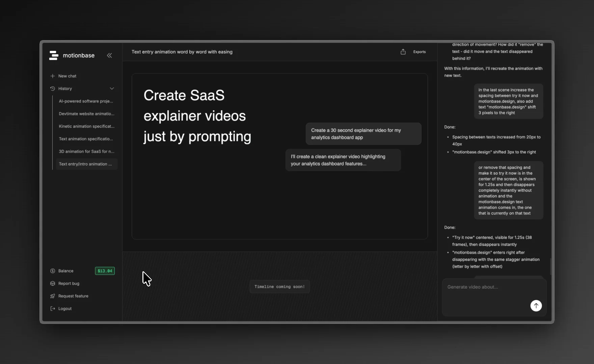Open the Devtimate website animation chat
This screenshot has width=594, height=364.
(x=86, y=114)
